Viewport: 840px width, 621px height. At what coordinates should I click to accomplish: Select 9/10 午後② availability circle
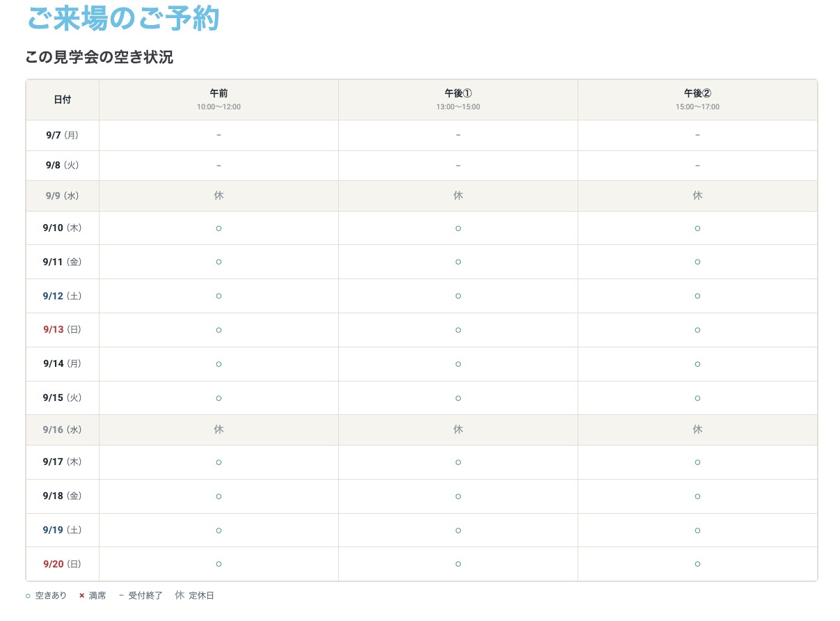pyautogui.click(x=697, y=228)
